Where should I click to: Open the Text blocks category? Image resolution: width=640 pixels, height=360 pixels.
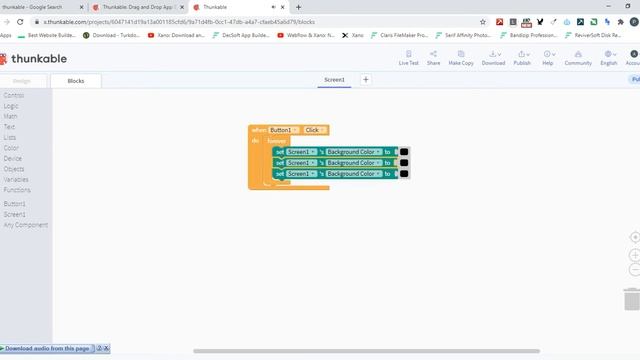9,127
